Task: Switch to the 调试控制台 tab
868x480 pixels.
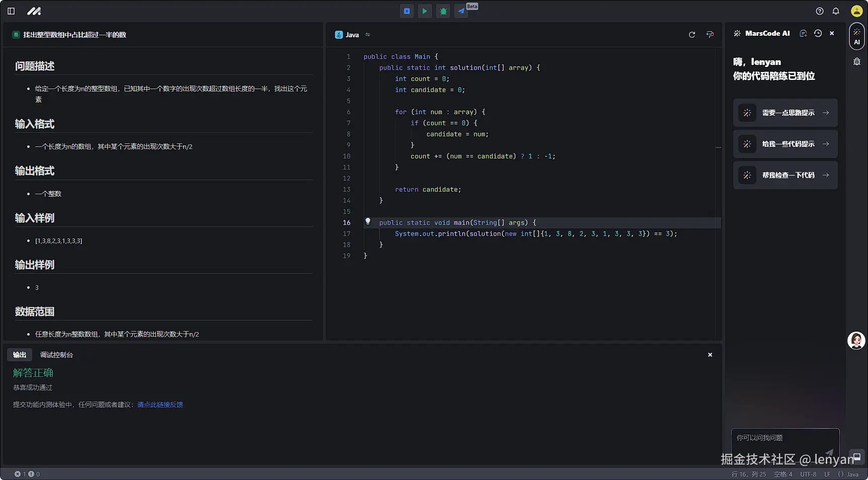Action: [x=56, y=355]
